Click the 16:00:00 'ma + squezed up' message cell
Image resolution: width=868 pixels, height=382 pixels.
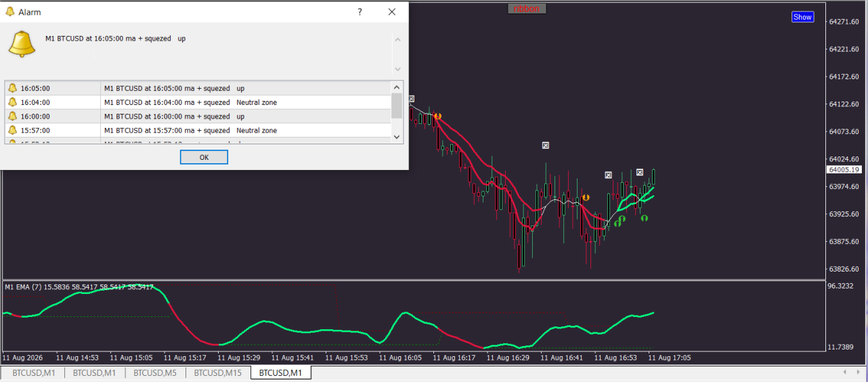(x=246, y=116)
